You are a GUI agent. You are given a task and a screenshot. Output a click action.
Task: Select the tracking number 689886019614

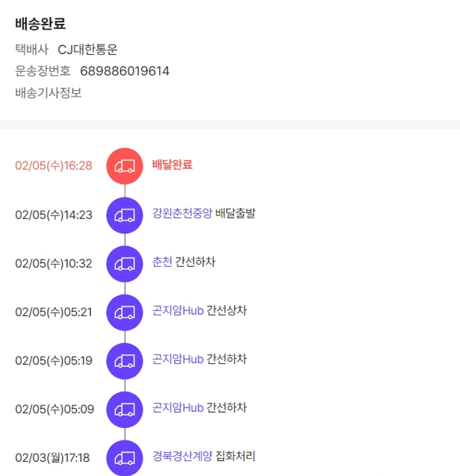(x=125, y=71)
